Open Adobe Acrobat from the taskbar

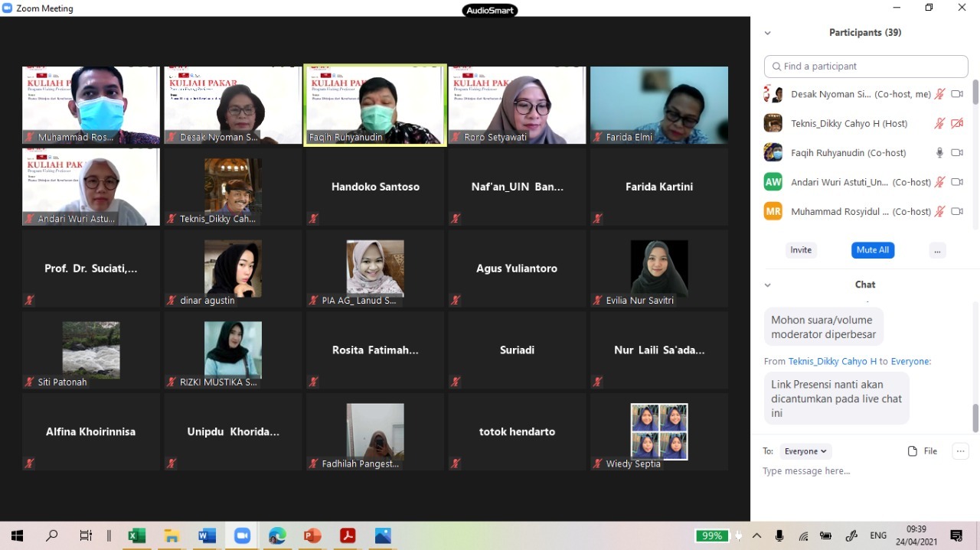click(x=348, y=535)
